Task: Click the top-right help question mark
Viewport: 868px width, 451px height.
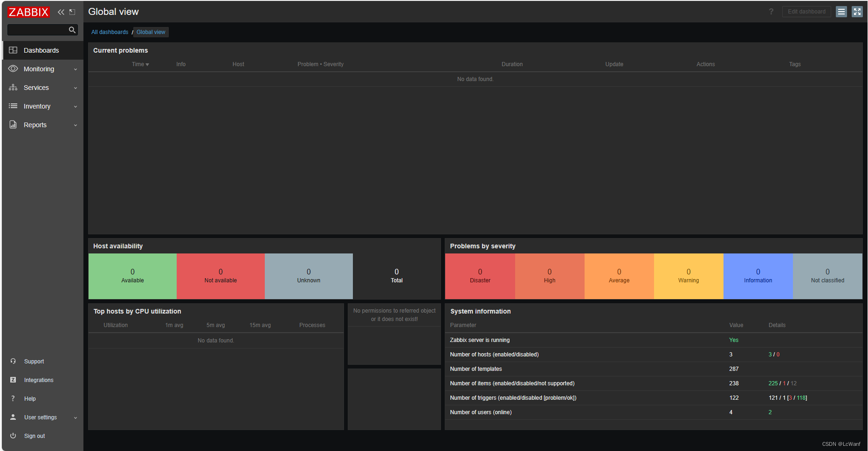Action: (771, 12)
